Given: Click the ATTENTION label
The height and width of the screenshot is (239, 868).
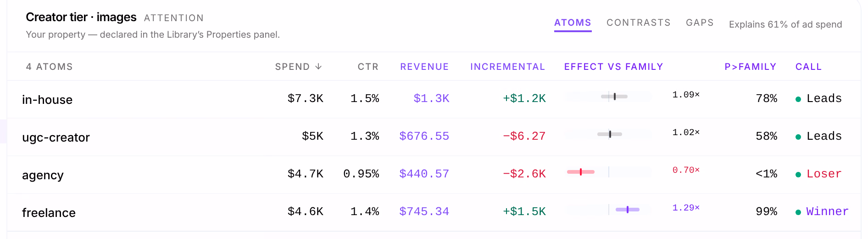Looking at the screenshot, I should tap(174, 18).
